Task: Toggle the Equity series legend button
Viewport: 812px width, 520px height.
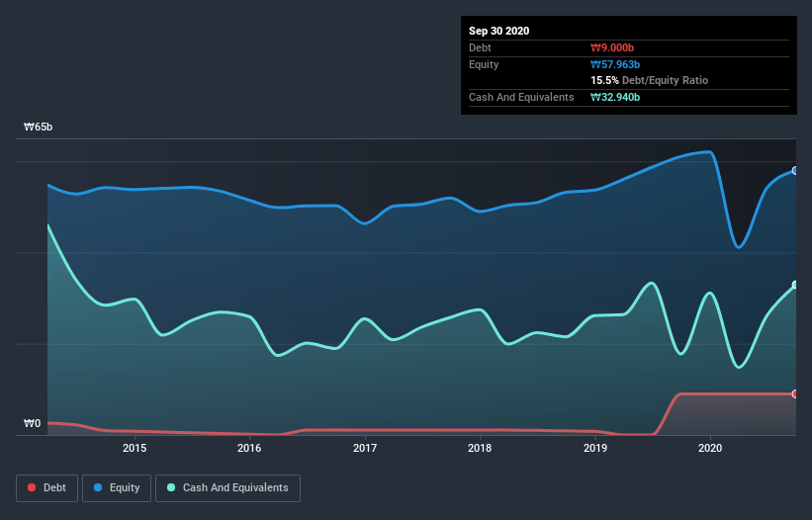Action: [117, 488]
